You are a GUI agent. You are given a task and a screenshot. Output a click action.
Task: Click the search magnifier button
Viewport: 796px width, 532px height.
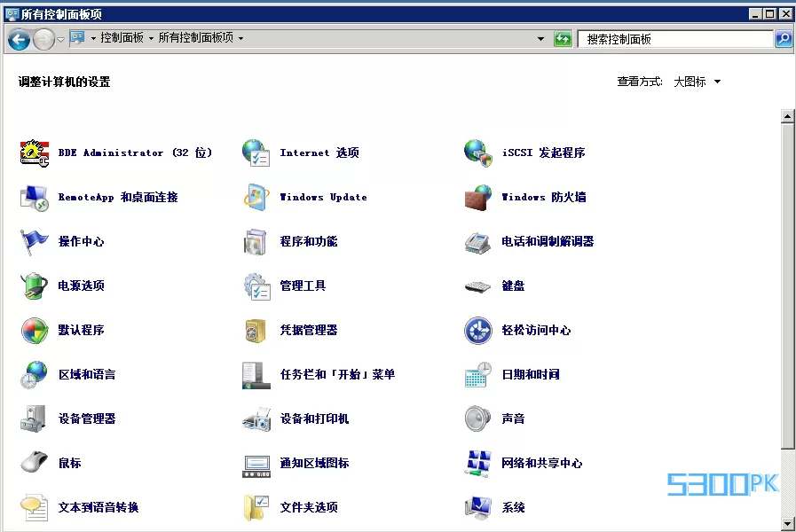pos(784,38)
